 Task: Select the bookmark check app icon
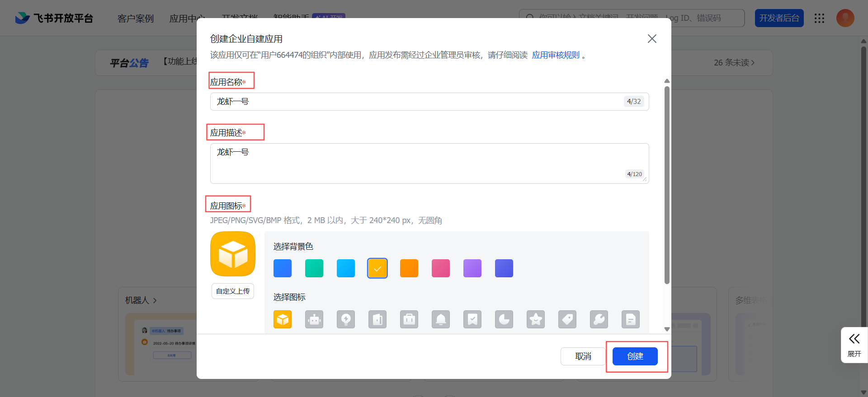472,319
